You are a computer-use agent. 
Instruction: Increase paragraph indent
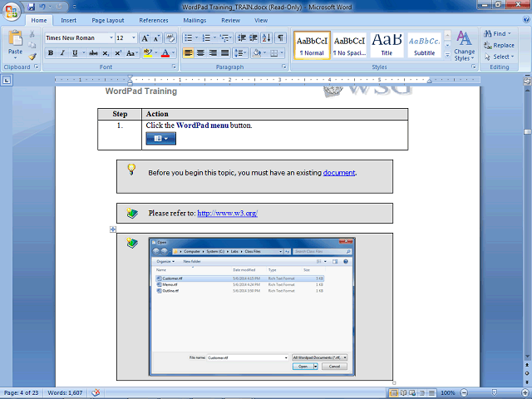[x=254, y=37]
